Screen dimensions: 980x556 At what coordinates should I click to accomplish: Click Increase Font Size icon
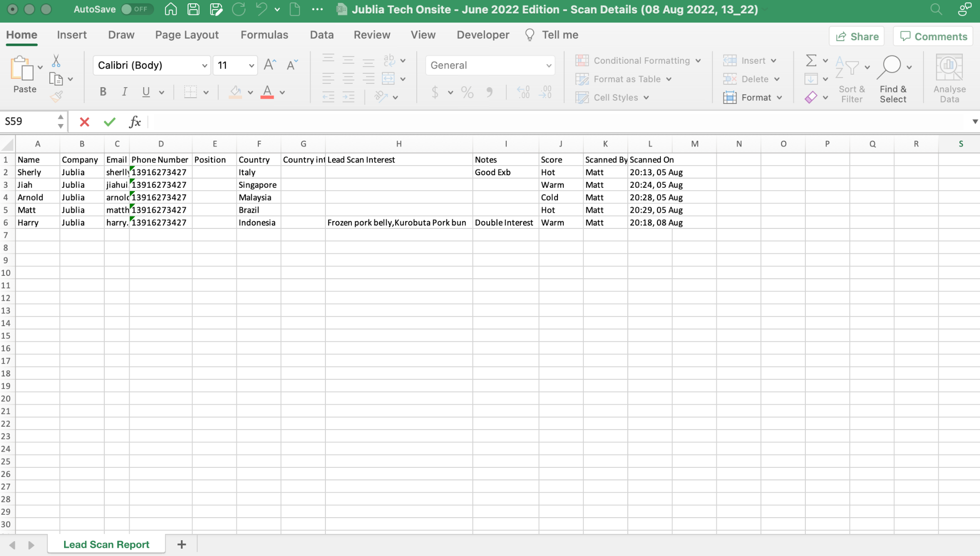(270, 65)
